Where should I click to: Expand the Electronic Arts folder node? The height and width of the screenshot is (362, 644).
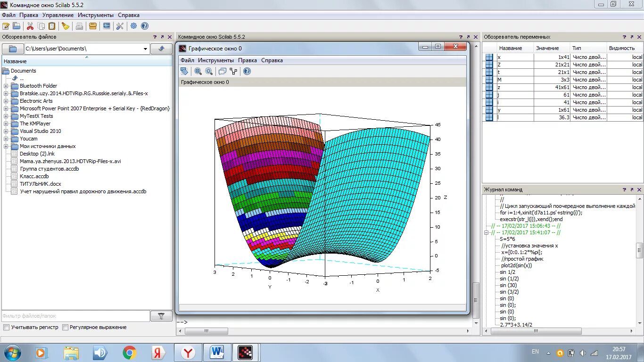tap(6, 101)
